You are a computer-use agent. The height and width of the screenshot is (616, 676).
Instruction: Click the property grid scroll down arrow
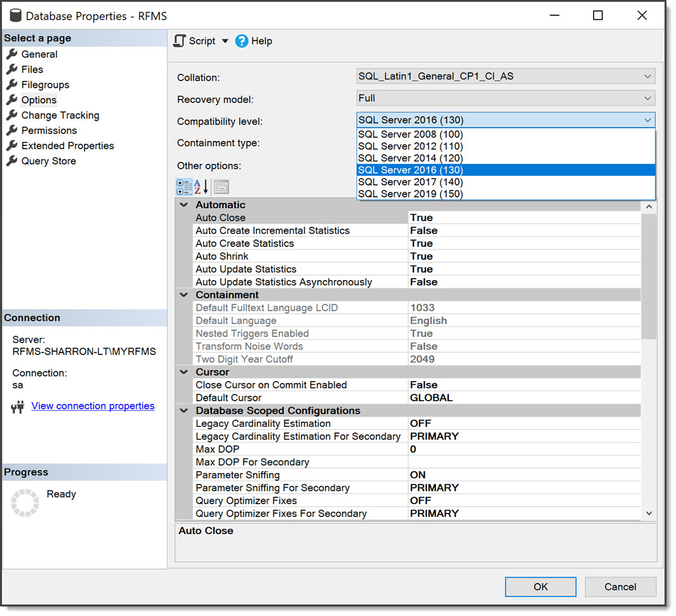(649, 514)
